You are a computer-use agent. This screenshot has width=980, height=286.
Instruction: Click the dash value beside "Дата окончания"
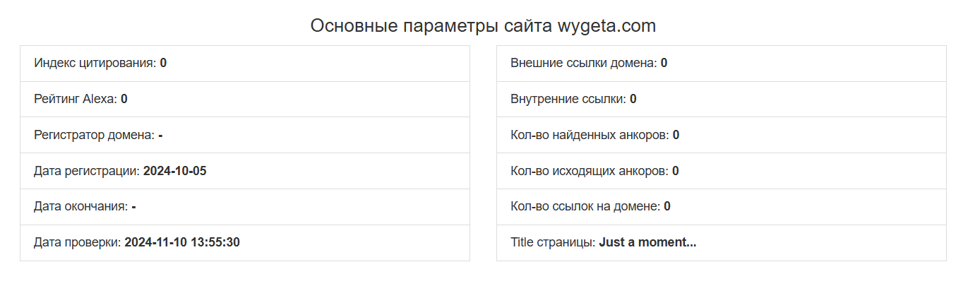tap(133, 208)
